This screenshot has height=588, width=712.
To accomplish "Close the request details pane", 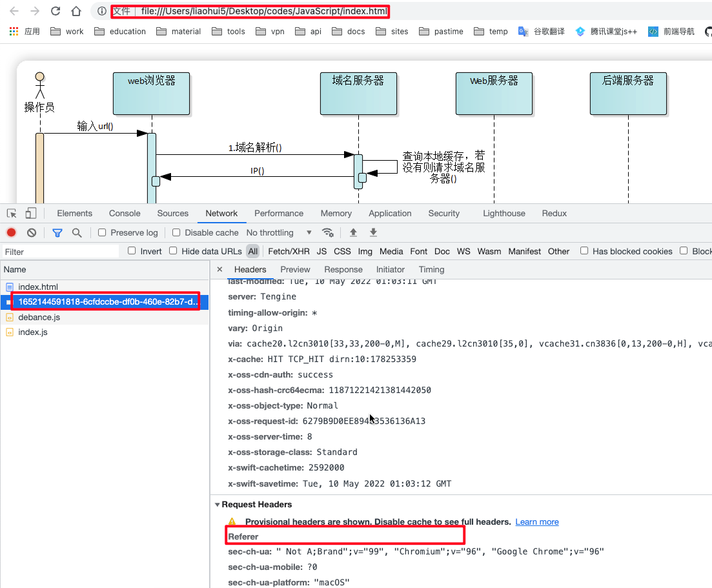I will (x=219, y=269).
